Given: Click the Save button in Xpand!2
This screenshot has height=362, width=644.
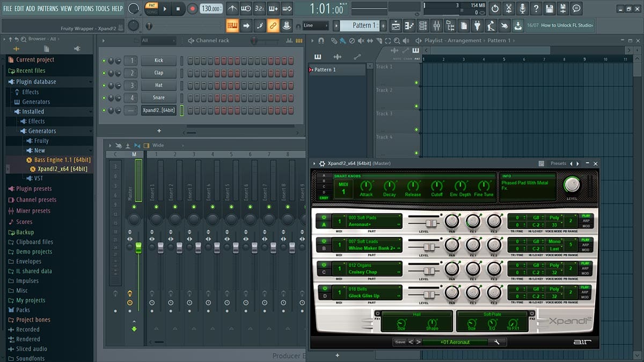Looking at the screenshot, I should tap(400, 342).
